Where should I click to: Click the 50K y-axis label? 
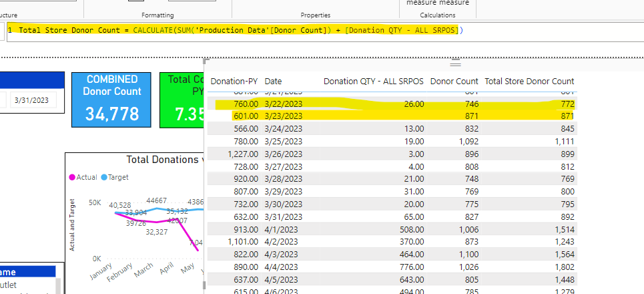(95, 202)
